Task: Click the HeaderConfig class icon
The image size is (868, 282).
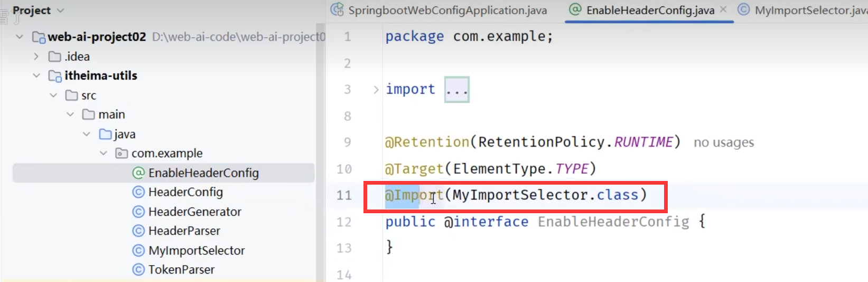Action: [x=138, y=192]
